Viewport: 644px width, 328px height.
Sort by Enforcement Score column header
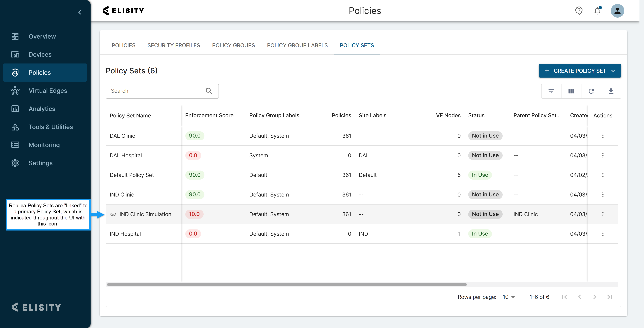pyautogui.click(x=209, y=115)
